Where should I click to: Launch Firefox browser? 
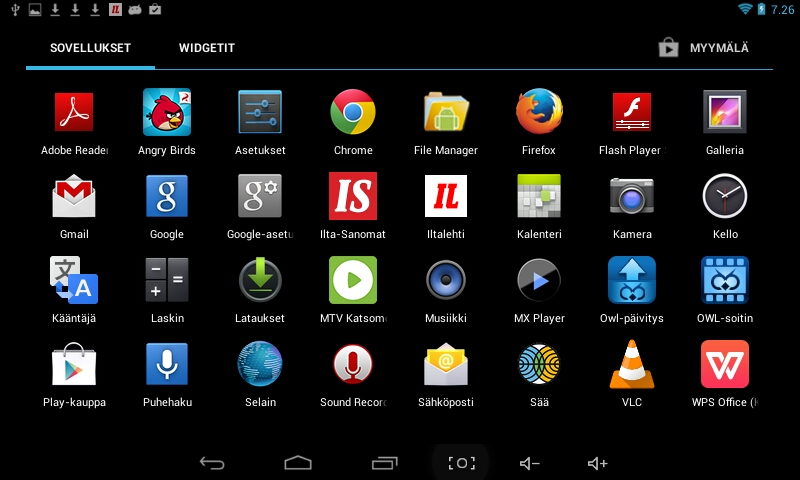[x=539, y=112]
